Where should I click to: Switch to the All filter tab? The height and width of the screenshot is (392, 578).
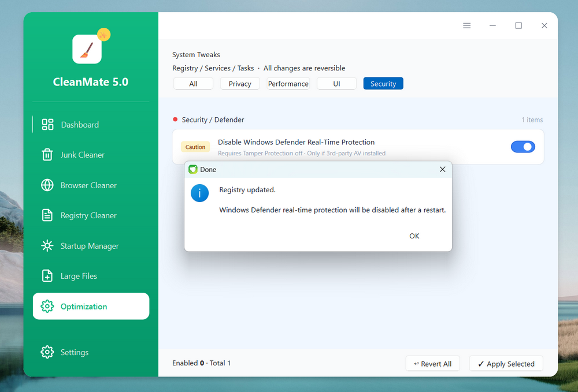tap(194, 84)
